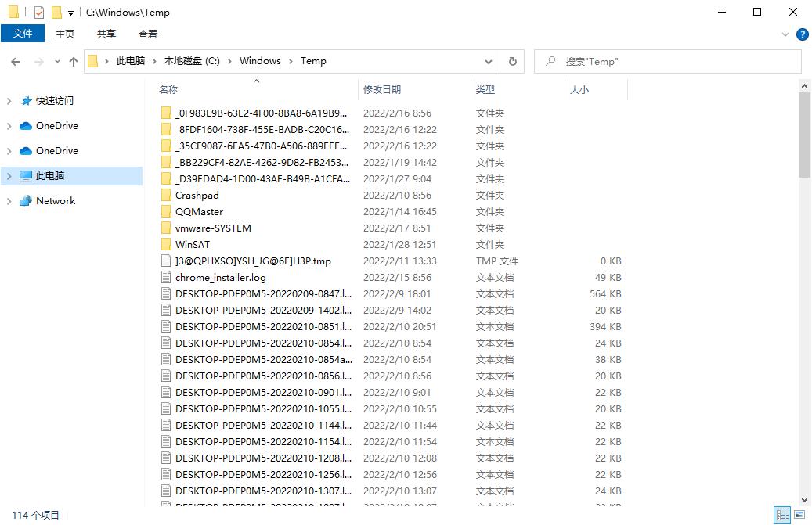Open the 文件 (File) menu

click(x=23, y=34)
